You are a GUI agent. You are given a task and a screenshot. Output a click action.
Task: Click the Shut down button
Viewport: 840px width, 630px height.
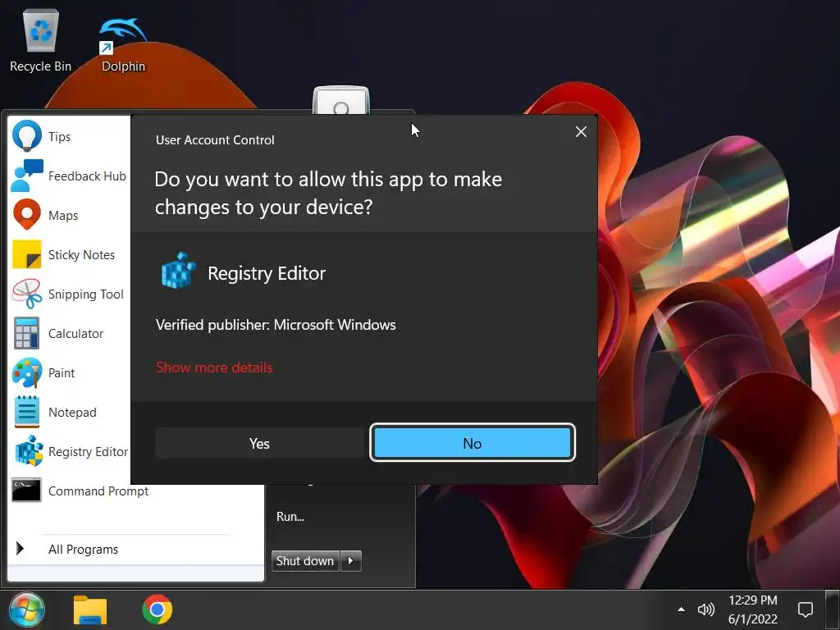305,561
